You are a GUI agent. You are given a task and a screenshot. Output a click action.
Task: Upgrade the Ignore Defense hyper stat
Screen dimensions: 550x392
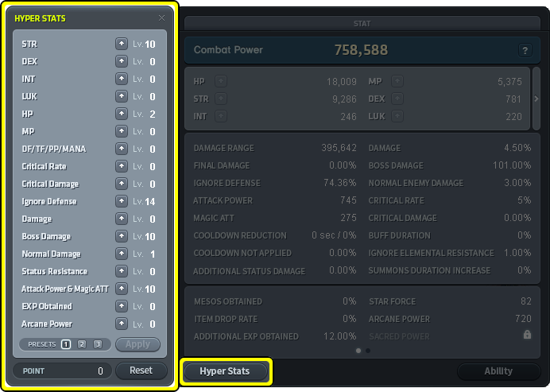click(x=121, y=201)
